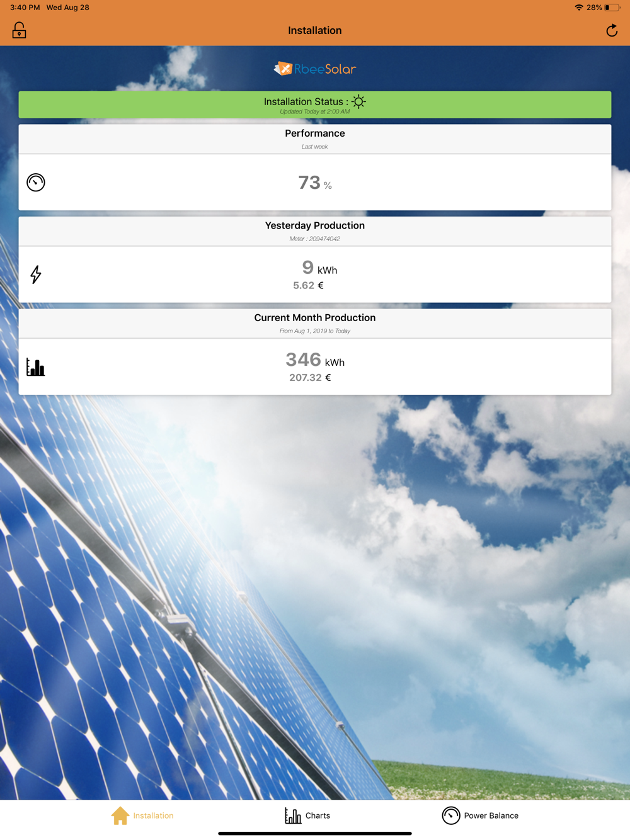The height and width of the screenshot is (840, 630).
Task: Click the 5.62 € amount
Action: [308, 286]
